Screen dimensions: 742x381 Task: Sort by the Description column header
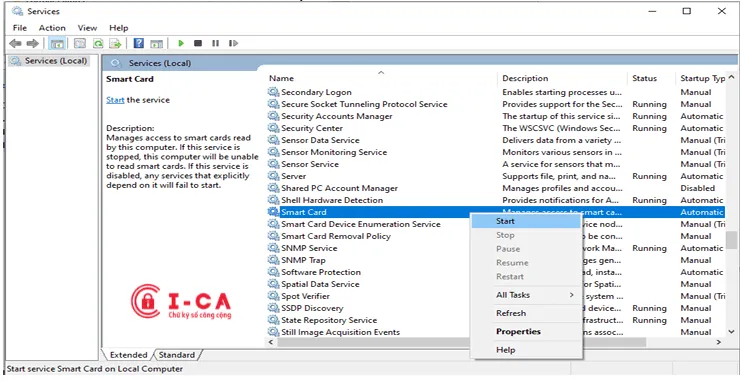(x=563, y=78)
